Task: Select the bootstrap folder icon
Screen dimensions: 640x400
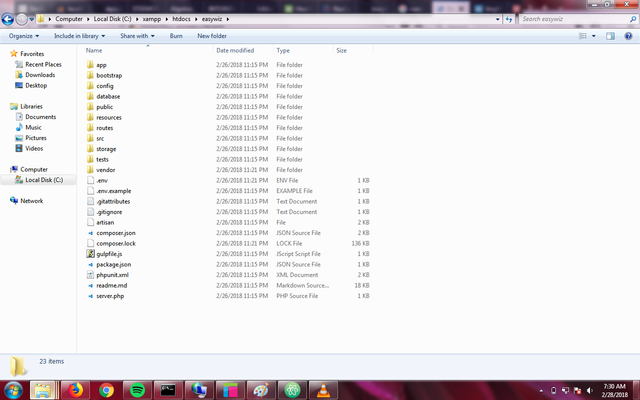Action: click(x=90, y=75)
